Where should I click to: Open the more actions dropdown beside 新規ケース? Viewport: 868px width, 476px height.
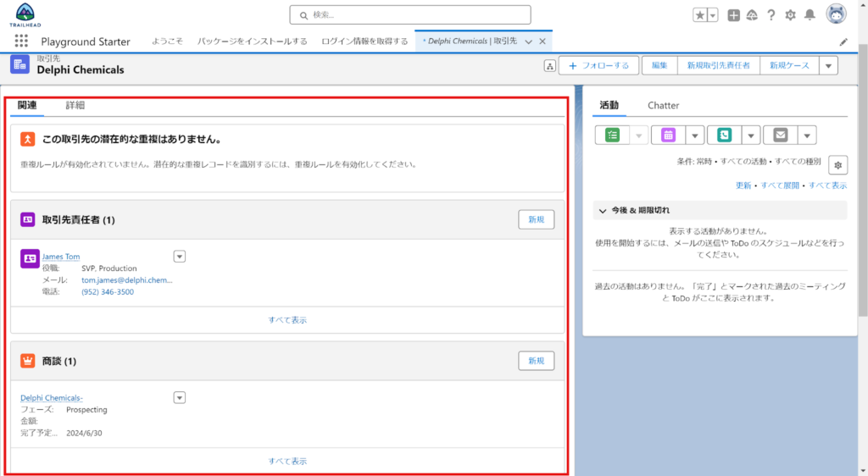point(828,66)
